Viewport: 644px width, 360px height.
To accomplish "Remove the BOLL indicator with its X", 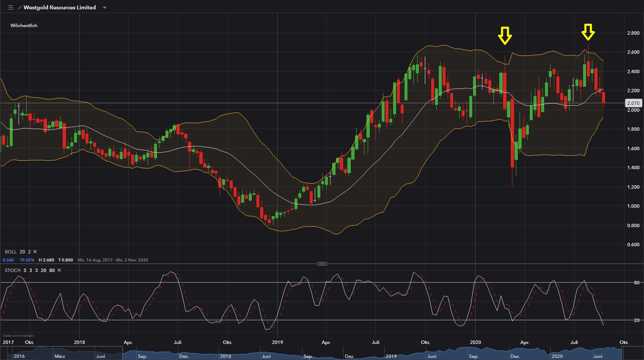I will [x=35, y=252].
